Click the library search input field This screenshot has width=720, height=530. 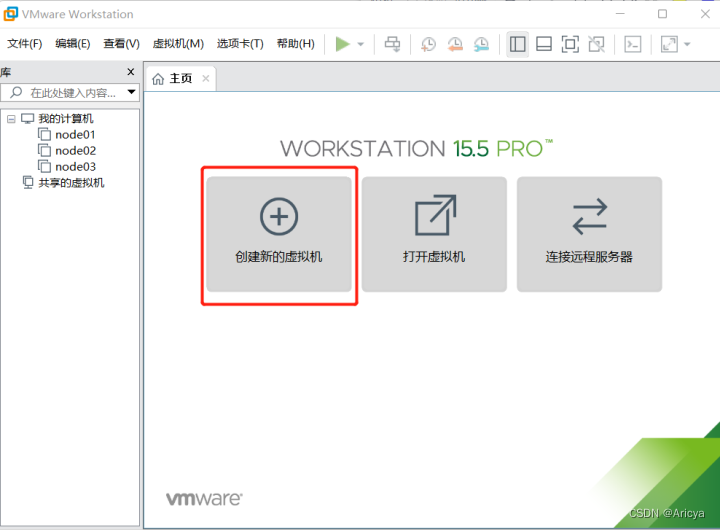coord(69,93)
